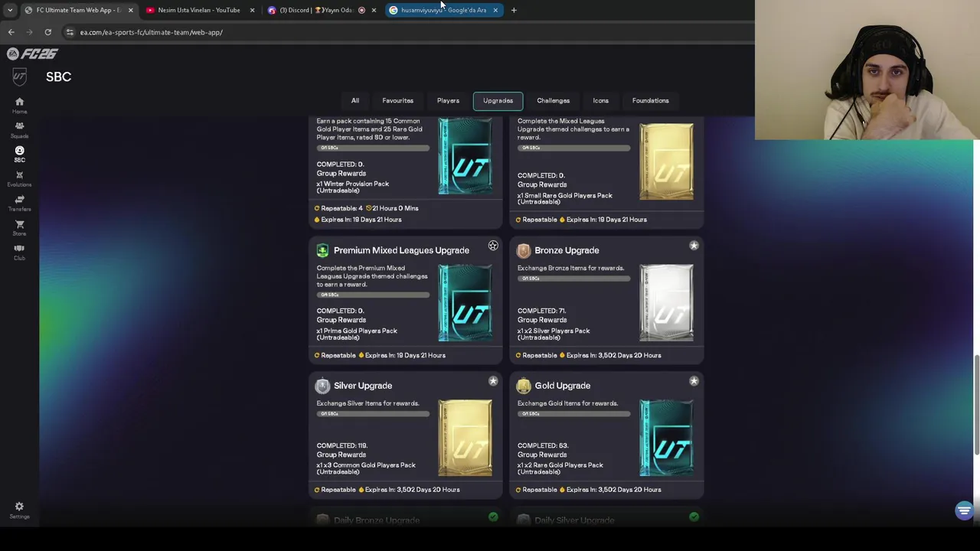Toggle the Bronze Upgrade favourite star
This screenshot has width=980, height=551.
coord(694,246)
